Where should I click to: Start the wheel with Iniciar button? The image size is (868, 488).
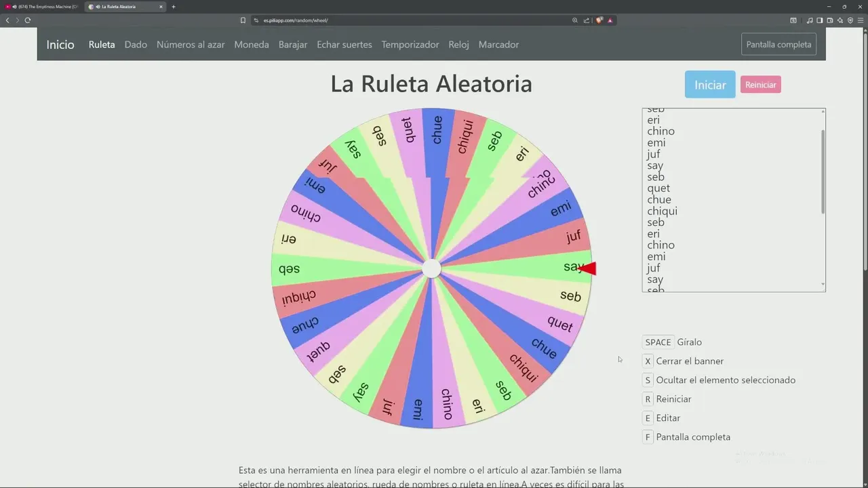coord(710,85)
